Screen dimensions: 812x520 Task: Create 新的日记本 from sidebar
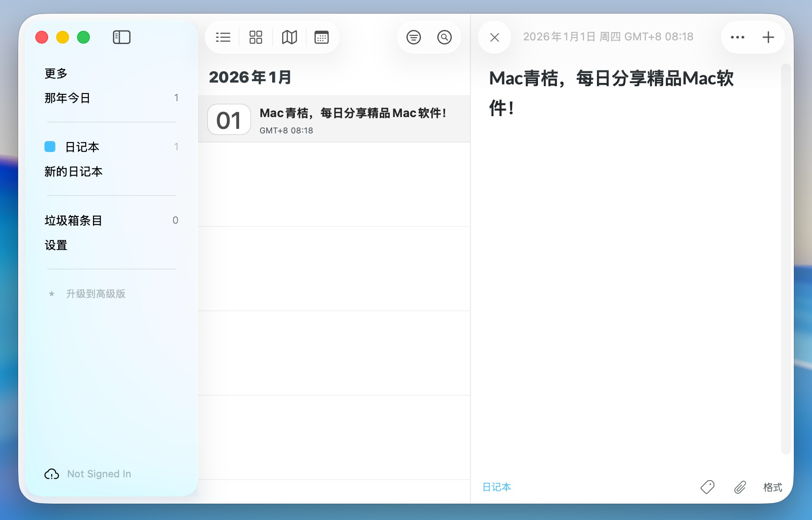point(73,172)
